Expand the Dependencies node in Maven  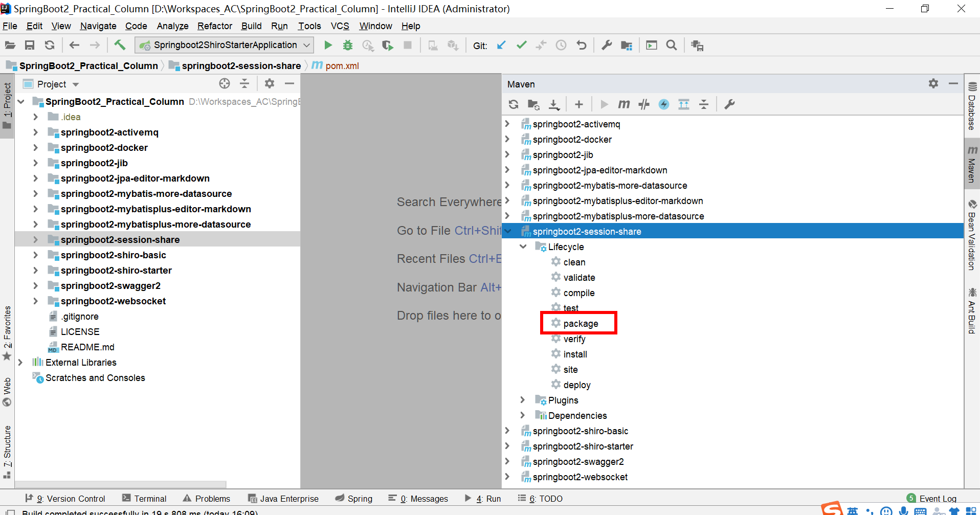(x=523, y=415)
